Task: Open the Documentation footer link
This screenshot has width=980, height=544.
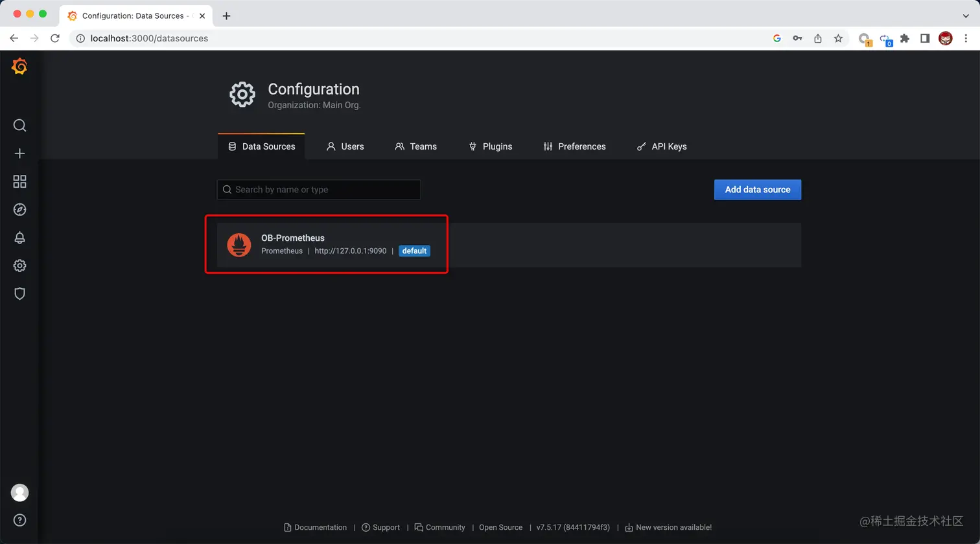Action: coord(315,527)
